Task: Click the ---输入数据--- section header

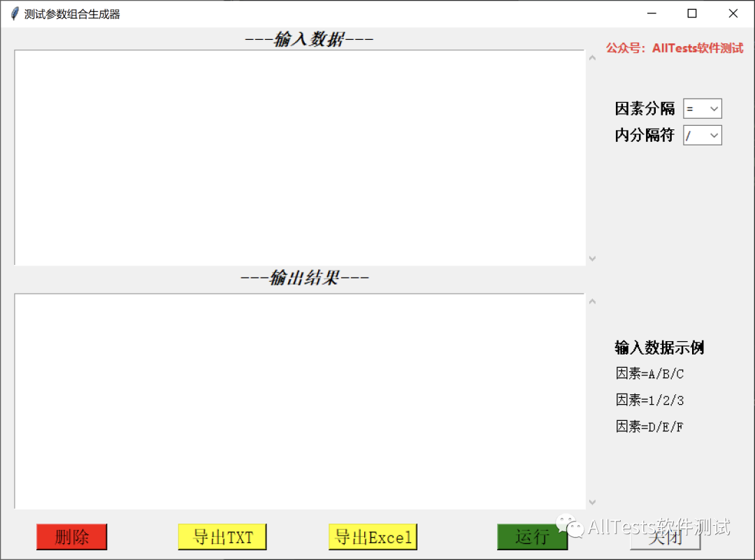Action: click(x=310, y=39)
